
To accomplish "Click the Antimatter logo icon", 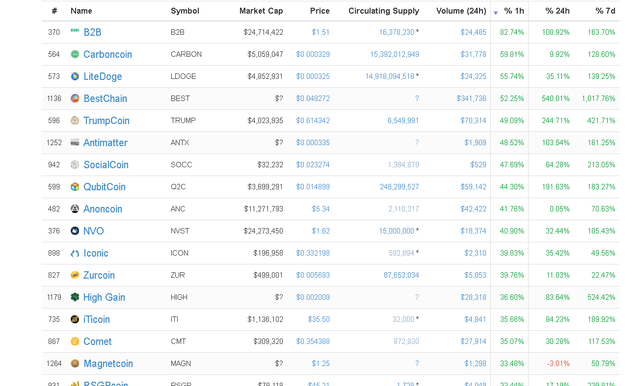I will pos(75,142).
